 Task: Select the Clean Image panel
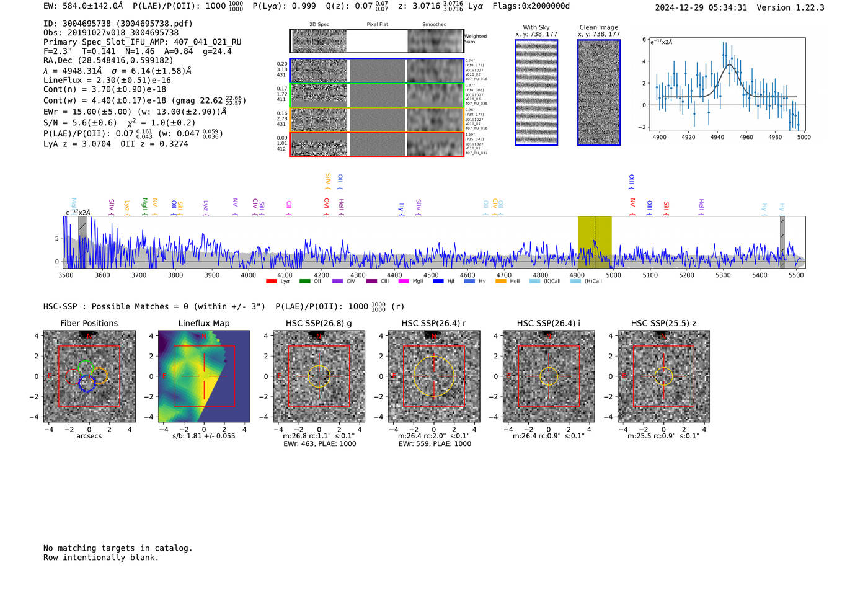(x=599, y=92)
